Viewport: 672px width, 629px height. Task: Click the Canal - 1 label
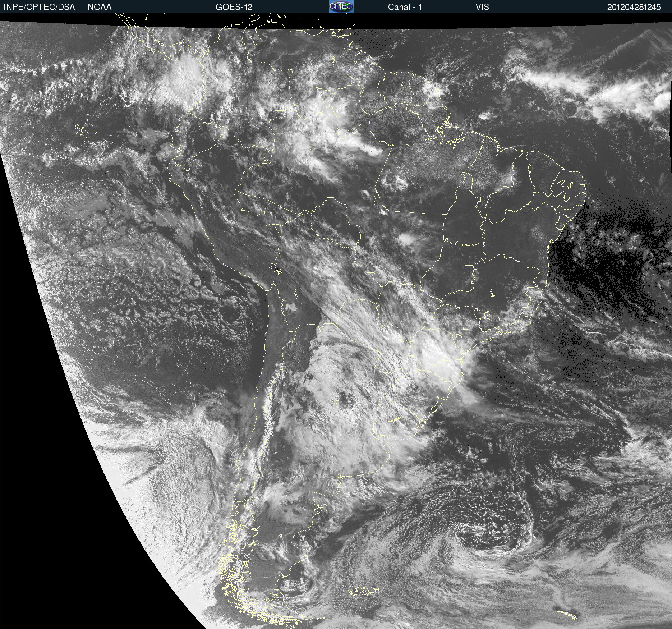(x=405, y=7)
